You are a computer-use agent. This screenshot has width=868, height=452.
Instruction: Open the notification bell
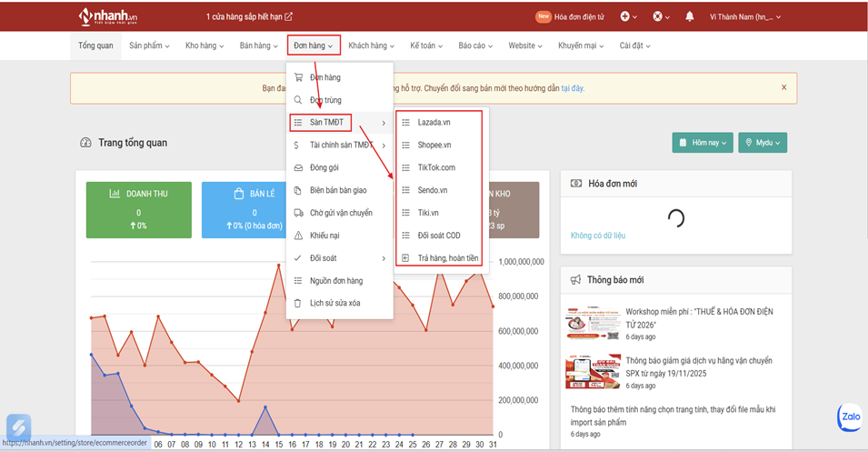[689, 16]
